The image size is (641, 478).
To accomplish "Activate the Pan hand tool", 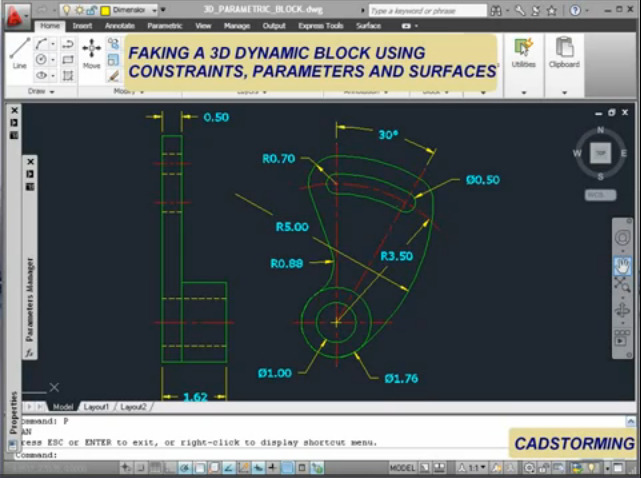I will click(x=623, y=266).
